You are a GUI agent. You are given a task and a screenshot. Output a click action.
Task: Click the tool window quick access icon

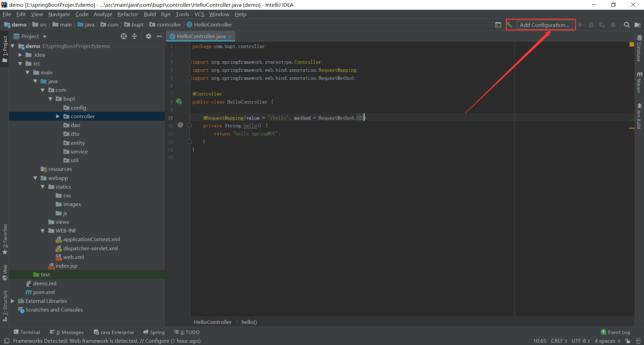click(6, 341)
